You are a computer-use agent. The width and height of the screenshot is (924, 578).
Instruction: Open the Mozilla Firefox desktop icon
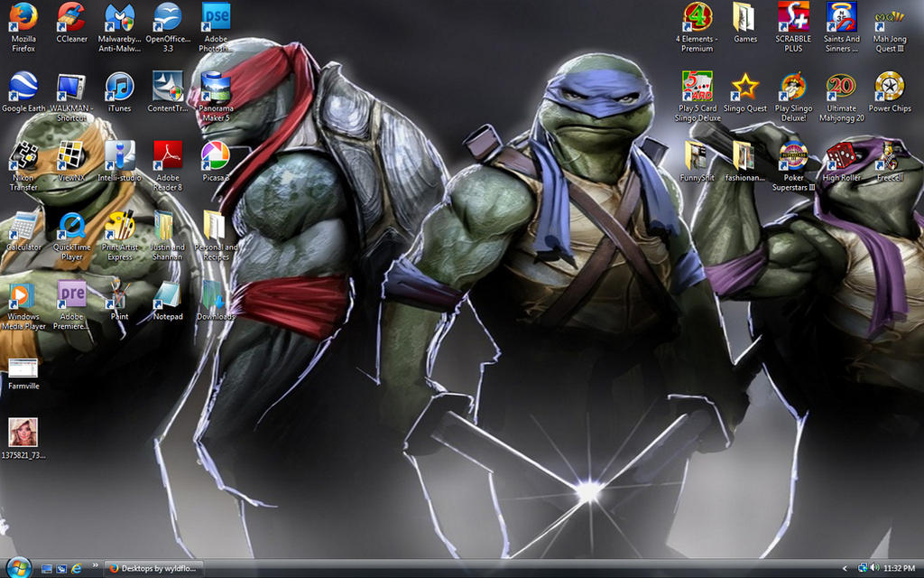pyautogui.click(x=23, y=18)
